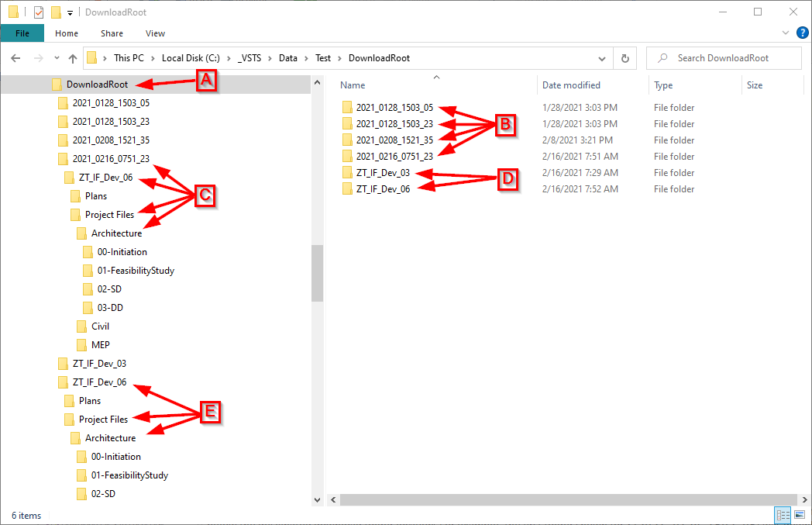Screen dimensions: 812x525
Task: Switch to Large icons view in status bar
Action: (x=799, y=515)
